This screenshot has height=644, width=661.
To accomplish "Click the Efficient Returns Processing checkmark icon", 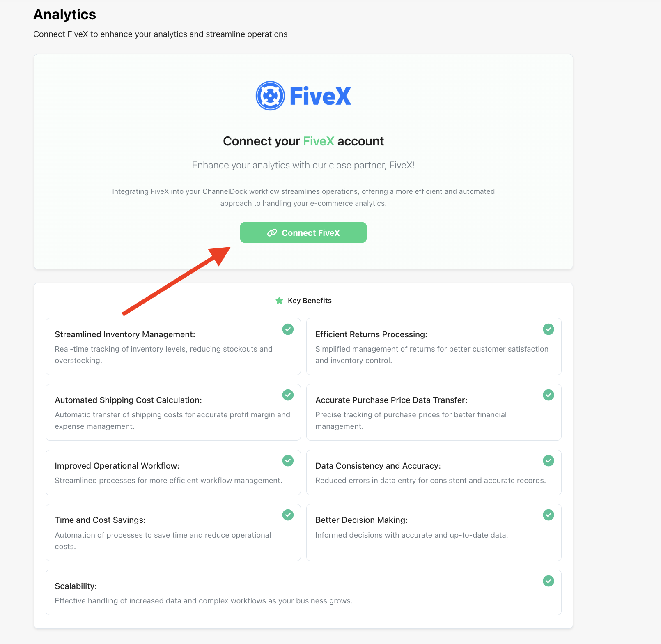I will (548, 329).
